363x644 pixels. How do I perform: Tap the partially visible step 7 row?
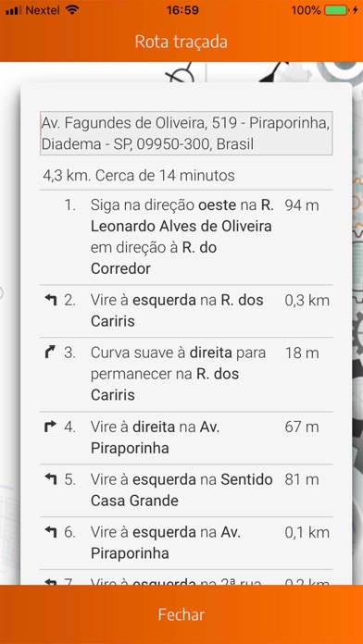tap(186, 577)
